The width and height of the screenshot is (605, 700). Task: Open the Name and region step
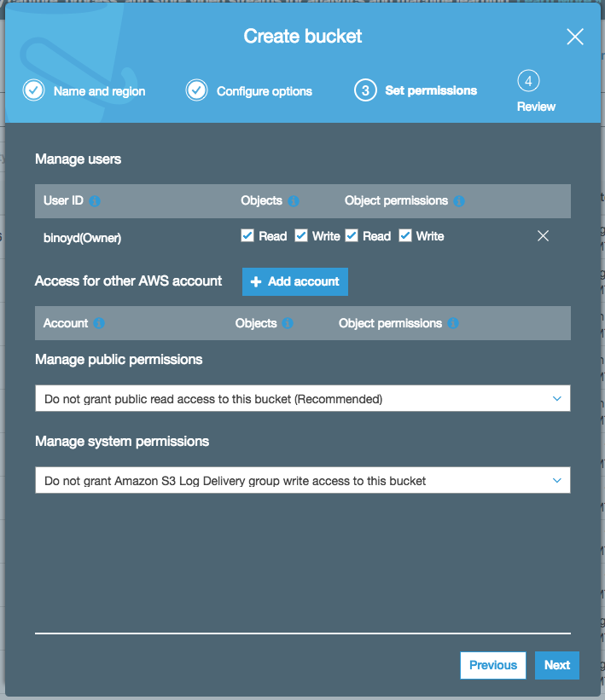(99, 91)
